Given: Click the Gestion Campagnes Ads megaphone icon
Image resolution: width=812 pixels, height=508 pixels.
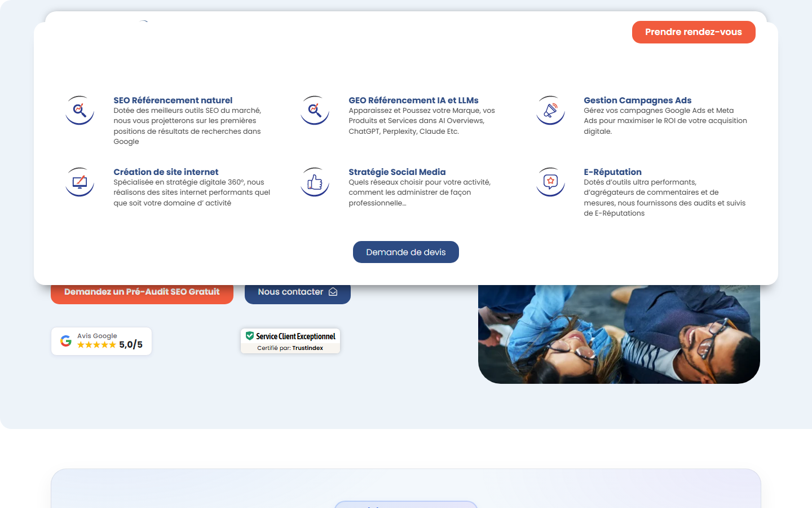Looking at the screenshot, I should click(550, 110).
